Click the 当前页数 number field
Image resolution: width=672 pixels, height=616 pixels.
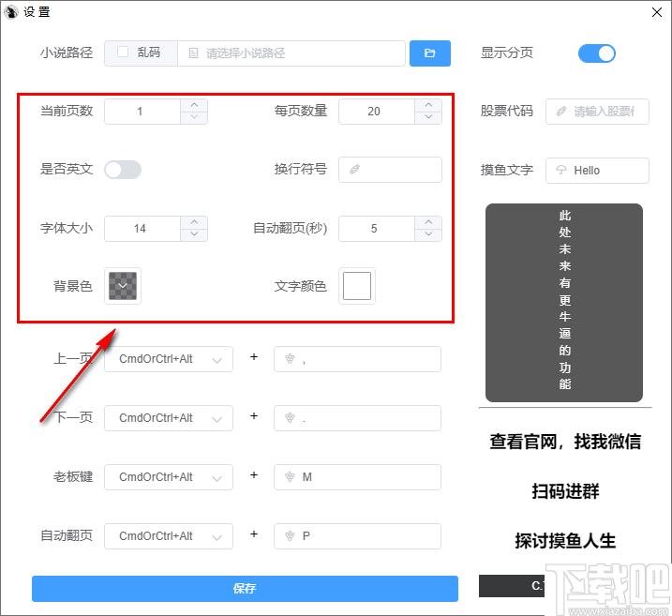pos(142,112)
